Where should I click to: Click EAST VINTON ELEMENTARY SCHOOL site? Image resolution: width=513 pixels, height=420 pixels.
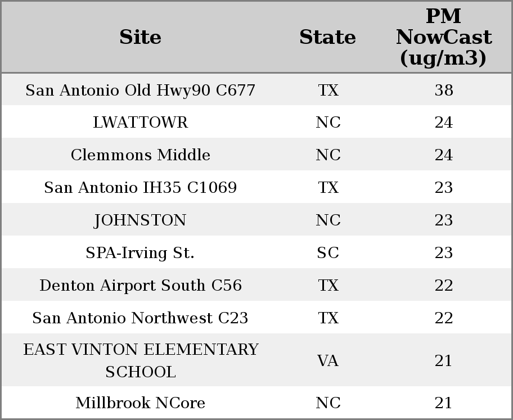pyautogui.click(x=140, y=360)
